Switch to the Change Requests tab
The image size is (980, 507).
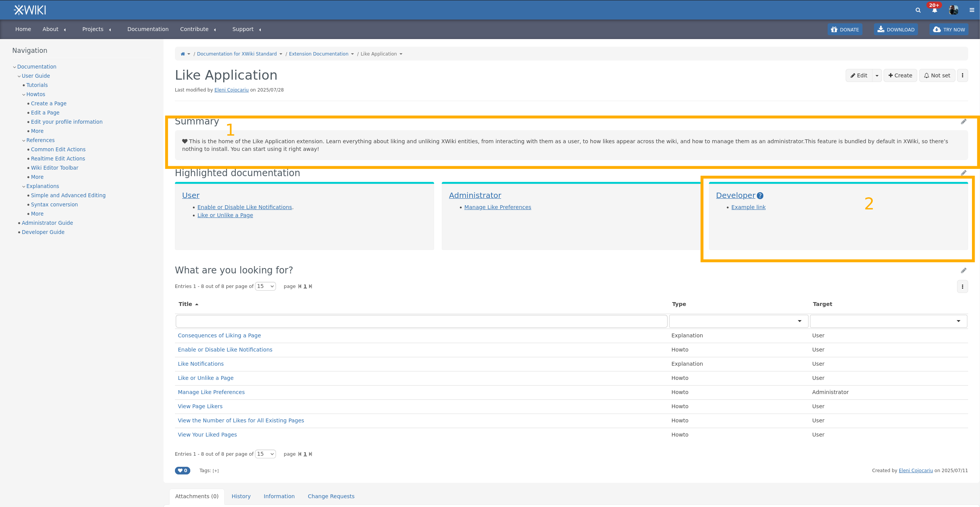(331, 496)
